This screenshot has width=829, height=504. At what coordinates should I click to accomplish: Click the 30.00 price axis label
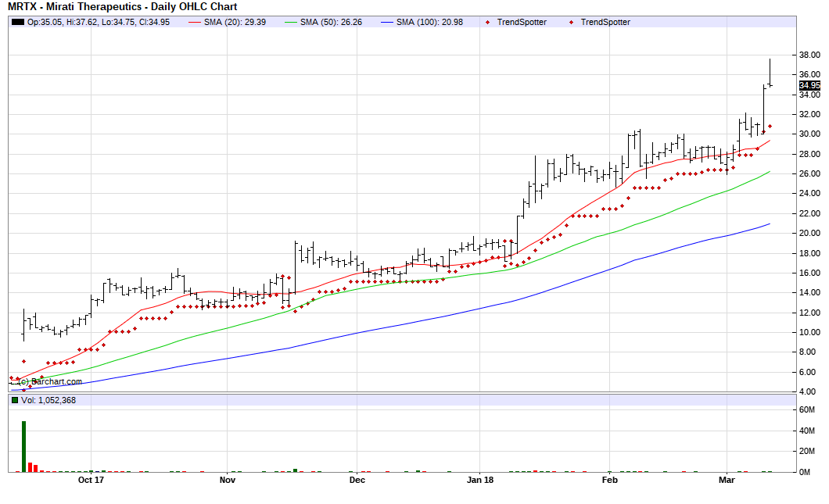click(x=809, y=134)
